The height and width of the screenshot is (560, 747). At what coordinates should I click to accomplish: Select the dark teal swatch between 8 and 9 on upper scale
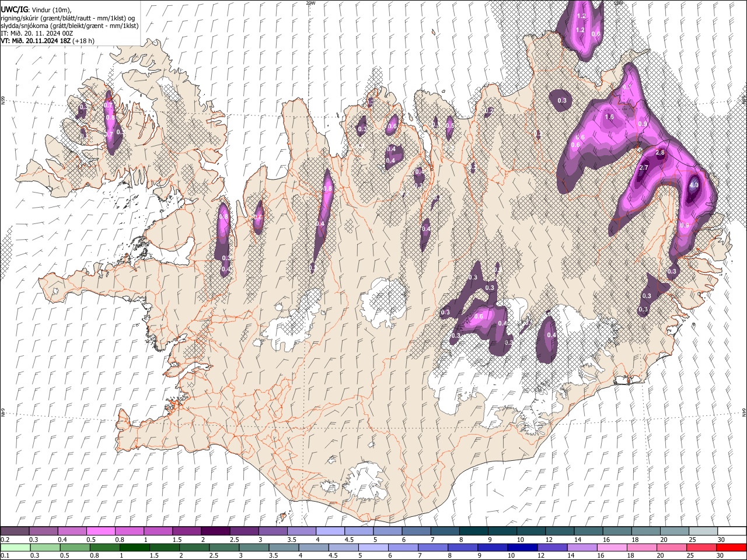click(x=473, y=531)
